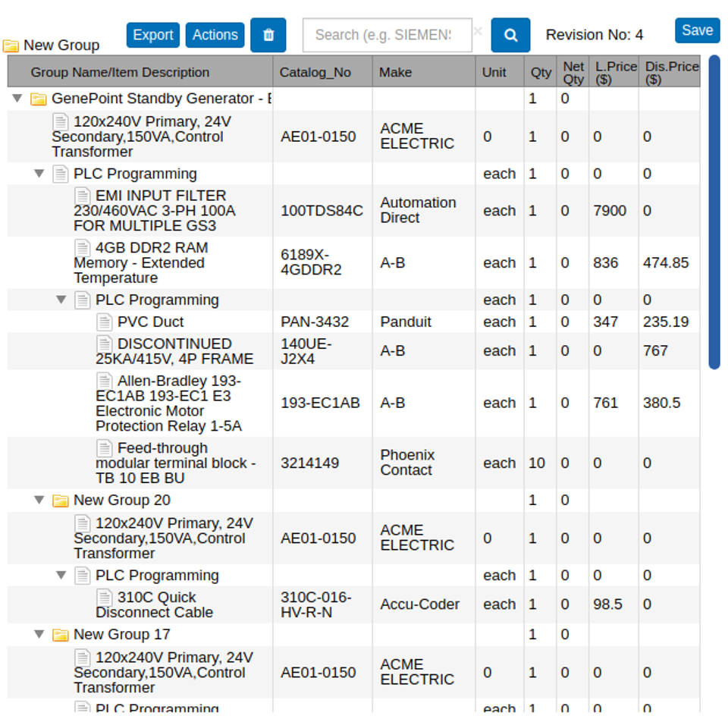This screenshot has height=722, width=728.
Task: Click the magnifier search button
Action: click(510, 36)
